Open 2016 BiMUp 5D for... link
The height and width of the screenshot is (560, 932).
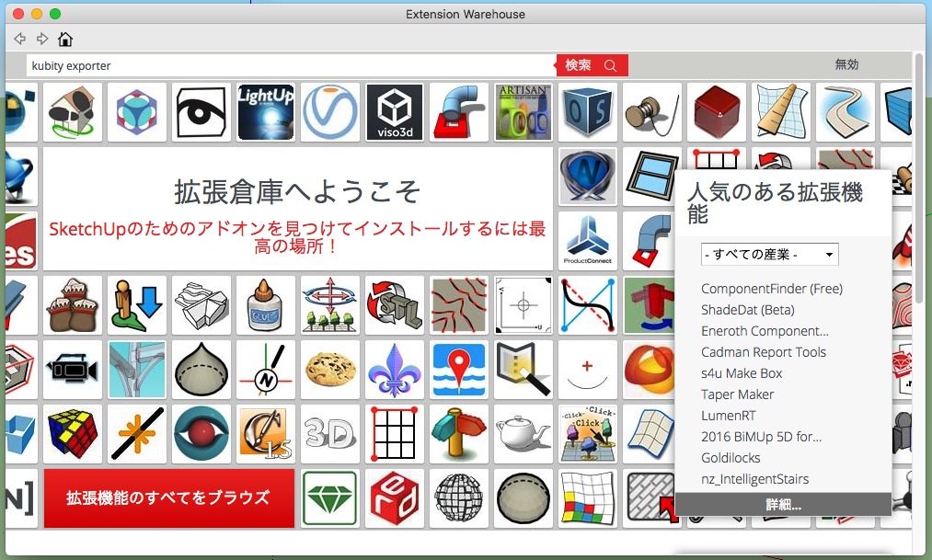(x=761, y=437)
